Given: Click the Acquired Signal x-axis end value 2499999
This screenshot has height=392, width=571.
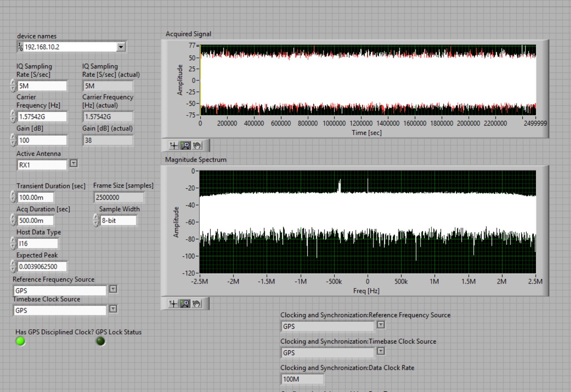Looking at the screenshot, I should [x=535, y=124].
